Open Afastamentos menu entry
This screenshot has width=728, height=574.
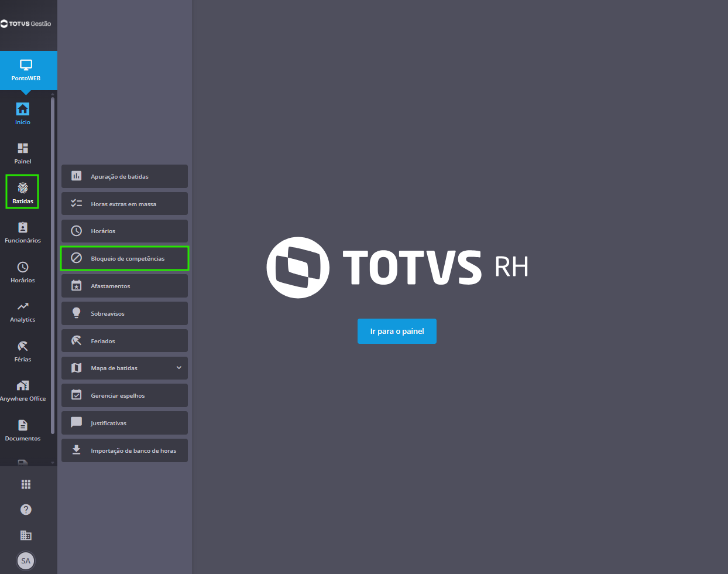125,286
